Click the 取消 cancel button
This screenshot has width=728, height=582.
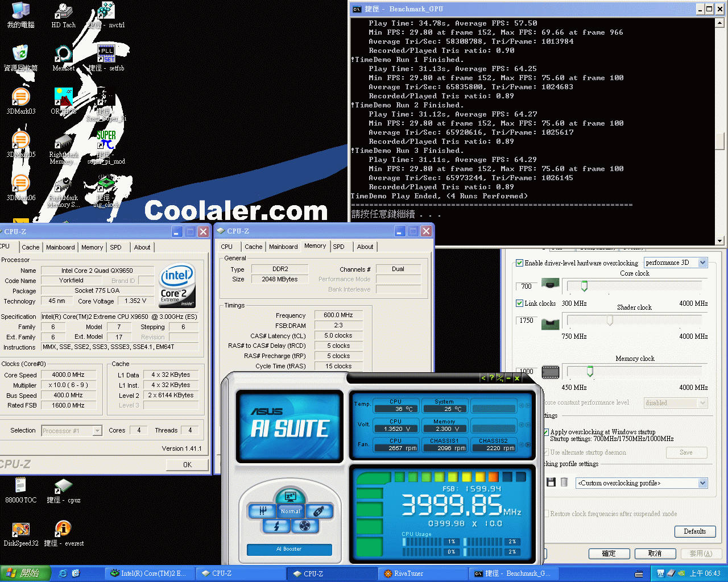pyautogui.click(x=655, y=553)
